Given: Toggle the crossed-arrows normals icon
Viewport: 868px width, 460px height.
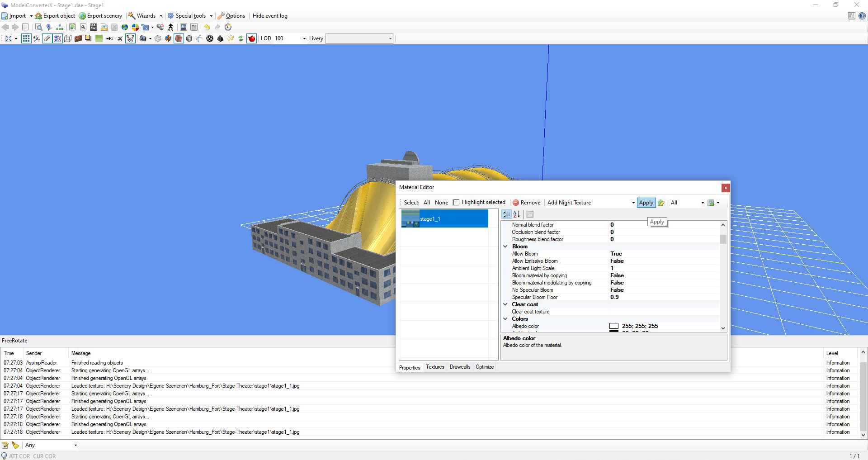Looking at the screenshot, I should 130,38.
